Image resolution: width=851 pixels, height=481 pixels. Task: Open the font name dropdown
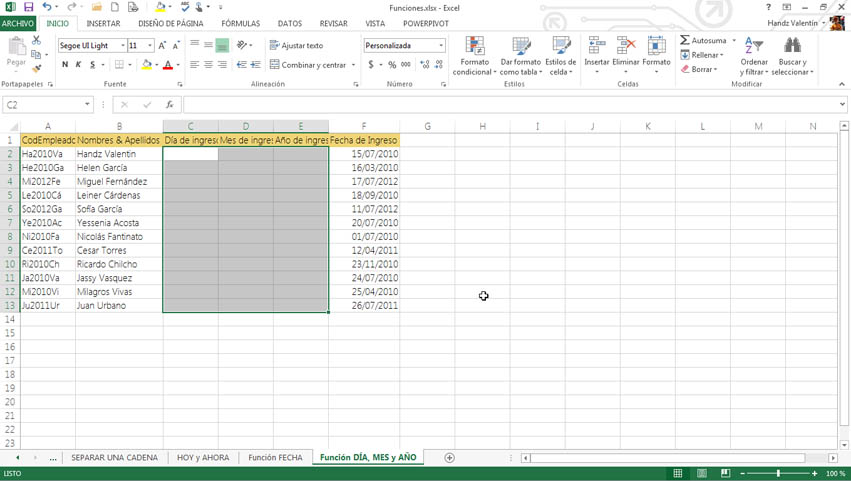123,46
